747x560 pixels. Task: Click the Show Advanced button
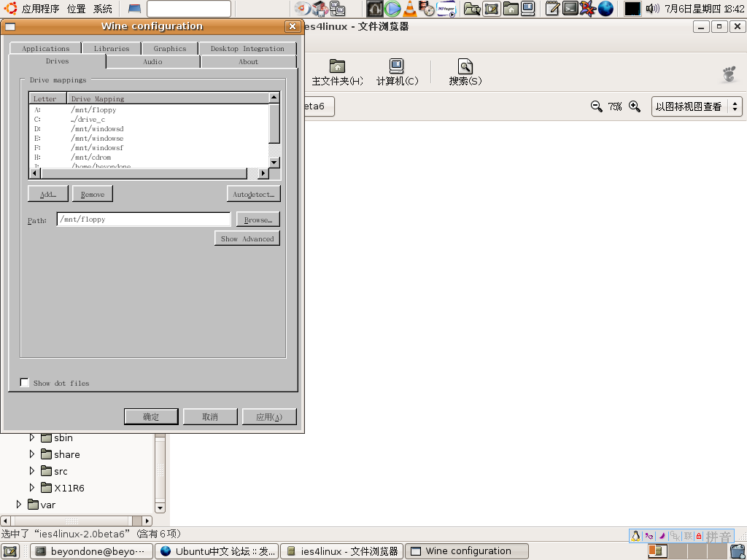(247, 238)
